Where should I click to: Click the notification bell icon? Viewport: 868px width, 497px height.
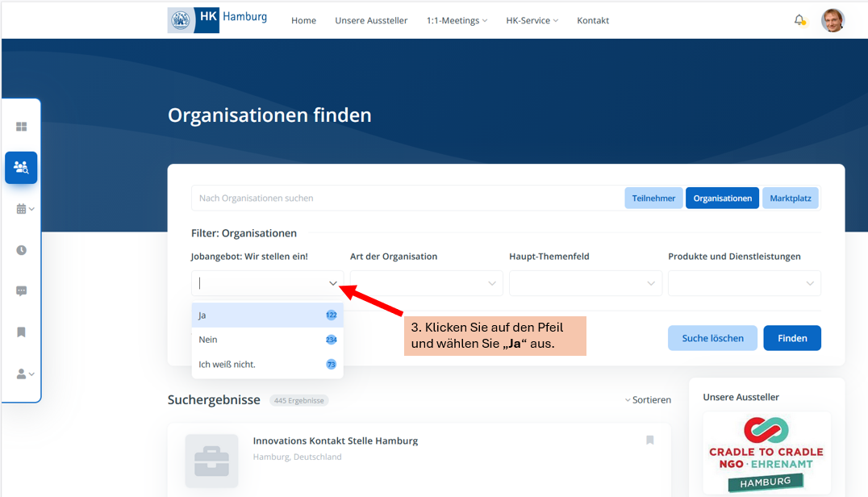tap(799, 20)
